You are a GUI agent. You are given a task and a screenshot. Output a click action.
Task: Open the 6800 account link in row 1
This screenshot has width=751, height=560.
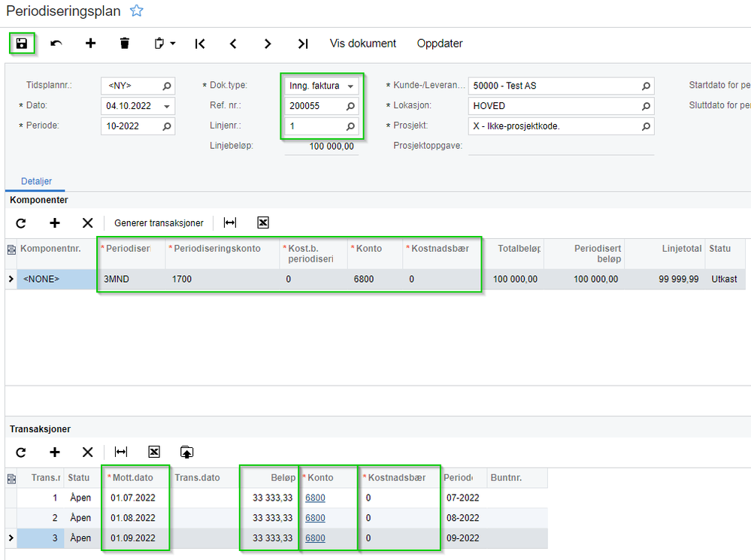coord(315,498)
